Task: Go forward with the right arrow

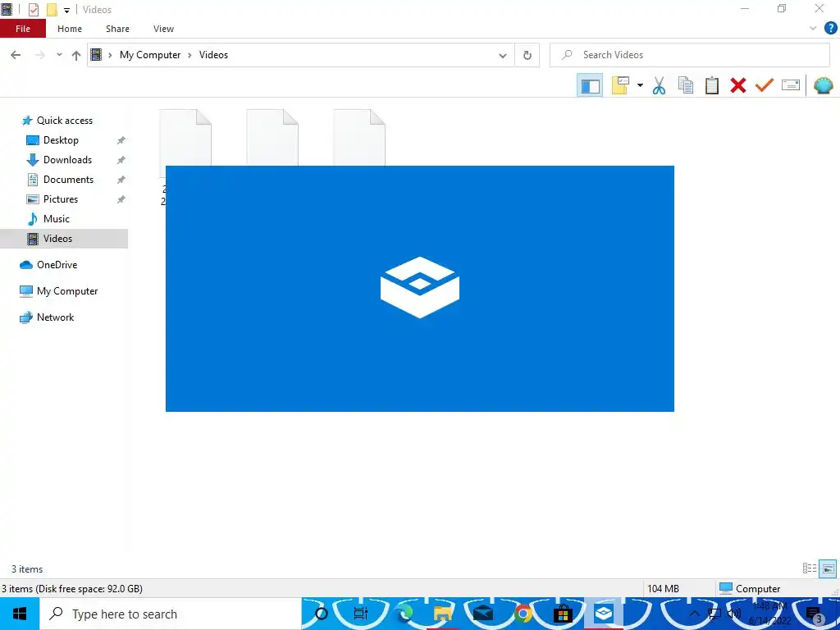Action: click(x=40, y=55)
